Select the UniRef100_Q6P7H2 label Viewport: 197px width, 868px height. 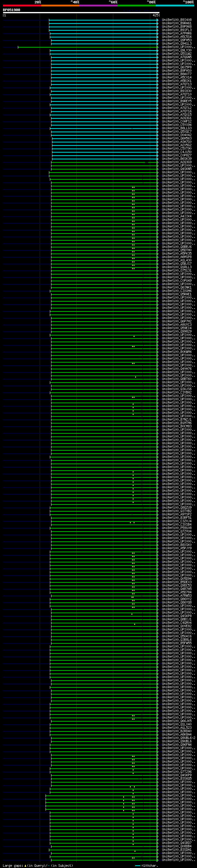[177, 321]
